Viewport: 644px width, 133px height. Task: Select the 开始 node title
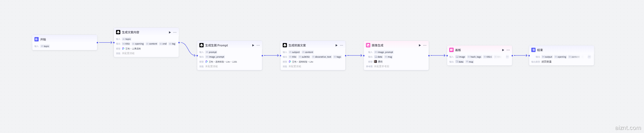coord(43,40)
